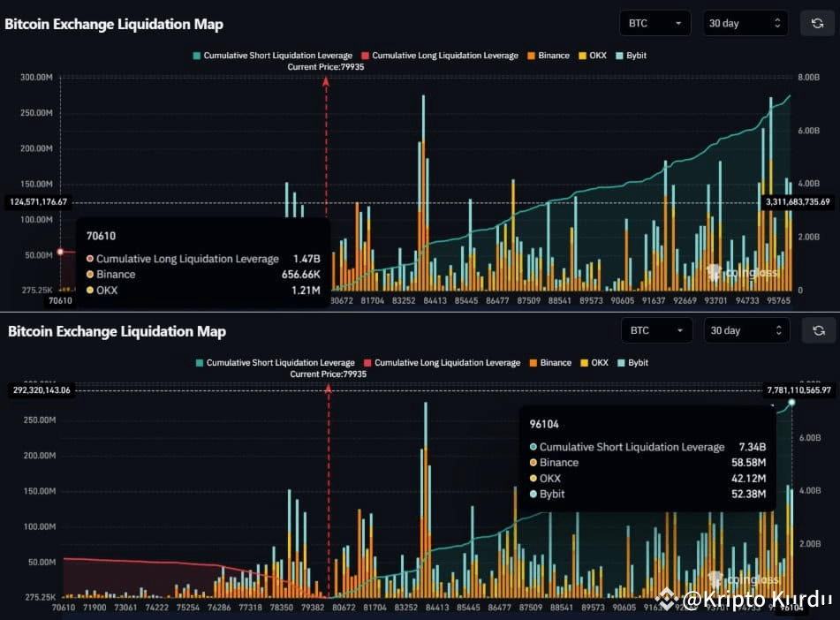The width and height of the screenshot is (840, 620).
Task: Click the Bitcoin Exchange Liquidation Map title
Action: tap(114, 24)
